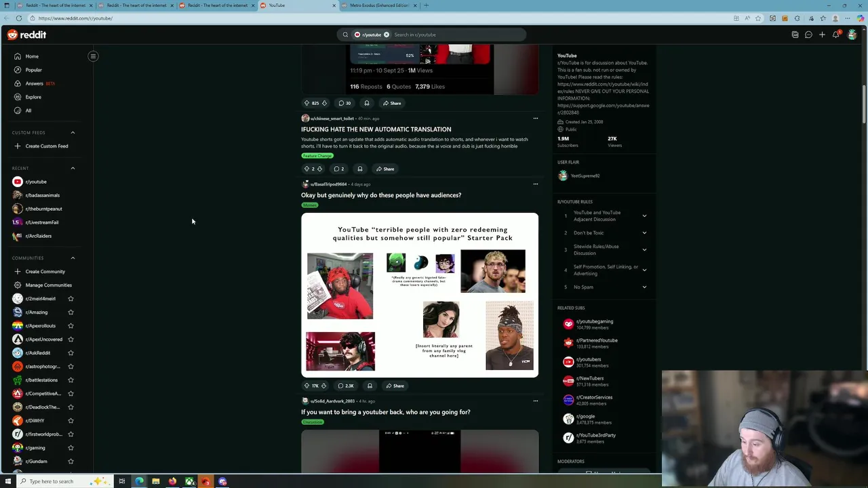868x488 pixels.
Task: Expand rule 2 Don't be Toxic
Action: (x=644, y=232)
